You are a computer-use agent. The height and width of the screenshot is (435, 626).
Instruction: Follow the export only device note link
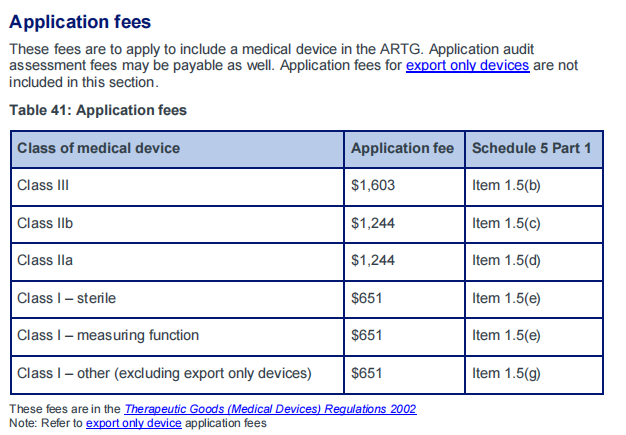pos(134,423)
